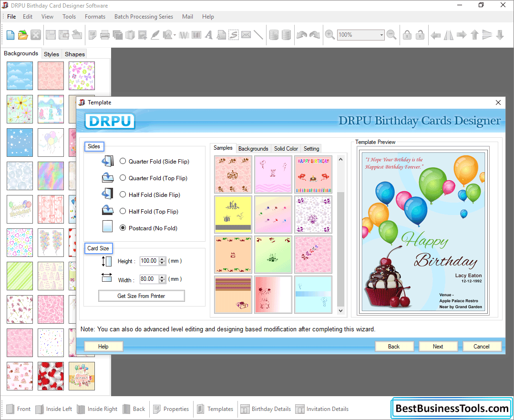Screen dimensions: 514x420
Task: Increase card Height with up spinner
Action: click(x=162, y=259)
